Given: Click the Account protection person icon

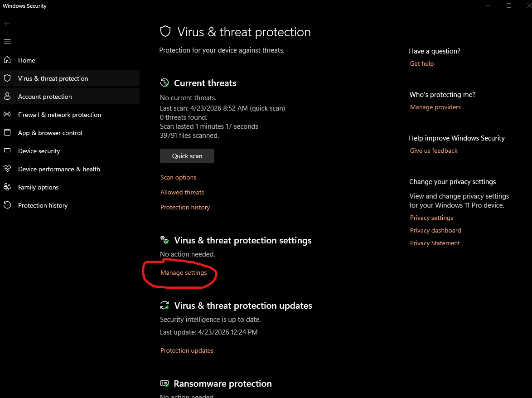Looking at the screenshot, I should [x=7, y=97].
